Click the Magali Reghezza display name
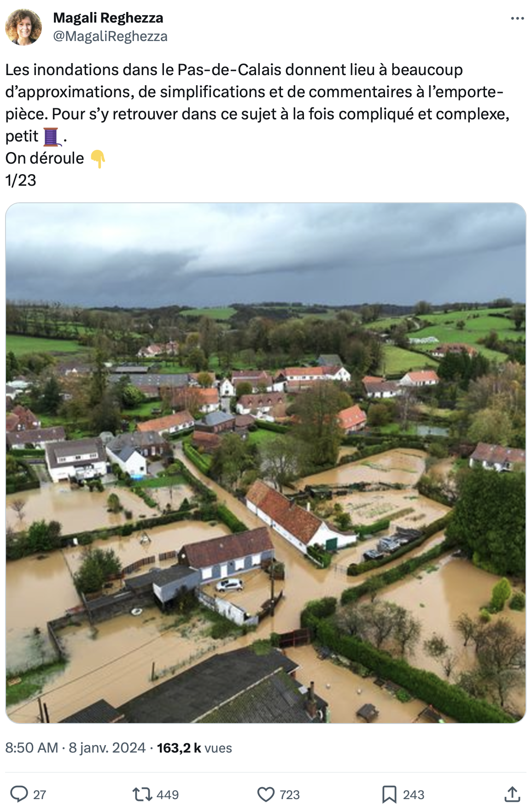Image resolution: width=532 pixels, height=812 pixels. (108, 18)
